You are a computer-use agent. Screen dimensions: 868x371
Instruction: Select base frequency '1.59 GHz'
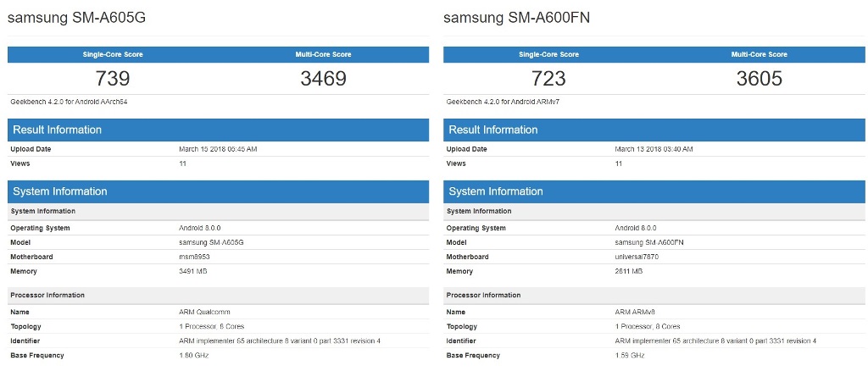(630, 356)
